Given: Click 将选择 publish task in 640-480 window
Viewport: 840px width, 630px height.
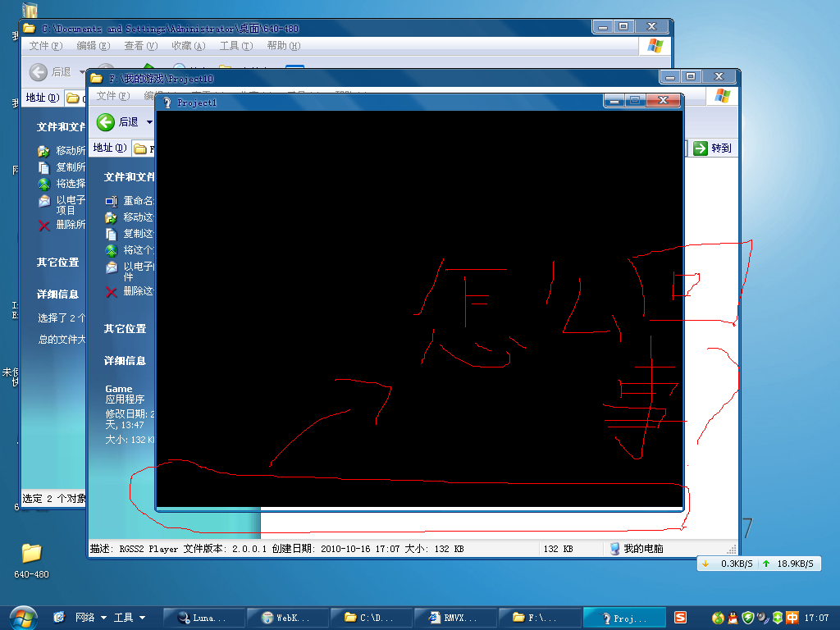Looking at the screenshot, I should pos(62,184).
